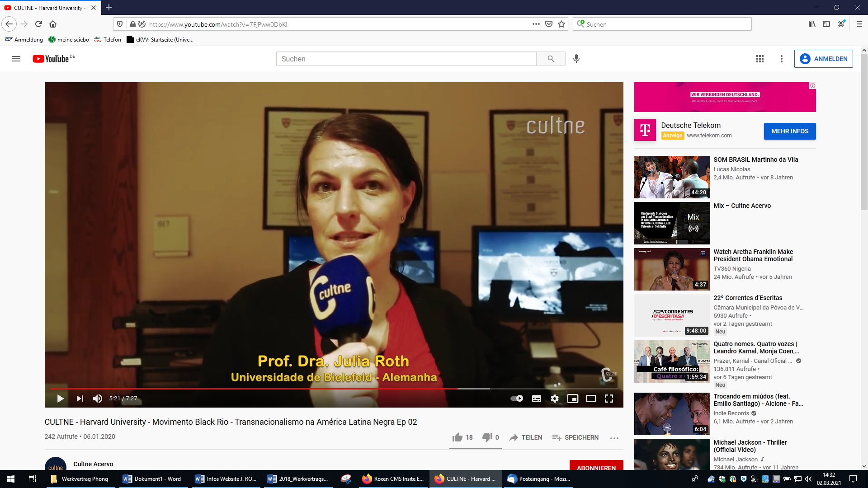Open Cultne Acervo channel link
The height and width of the screenshot is (488, 868).
(93, 464)
